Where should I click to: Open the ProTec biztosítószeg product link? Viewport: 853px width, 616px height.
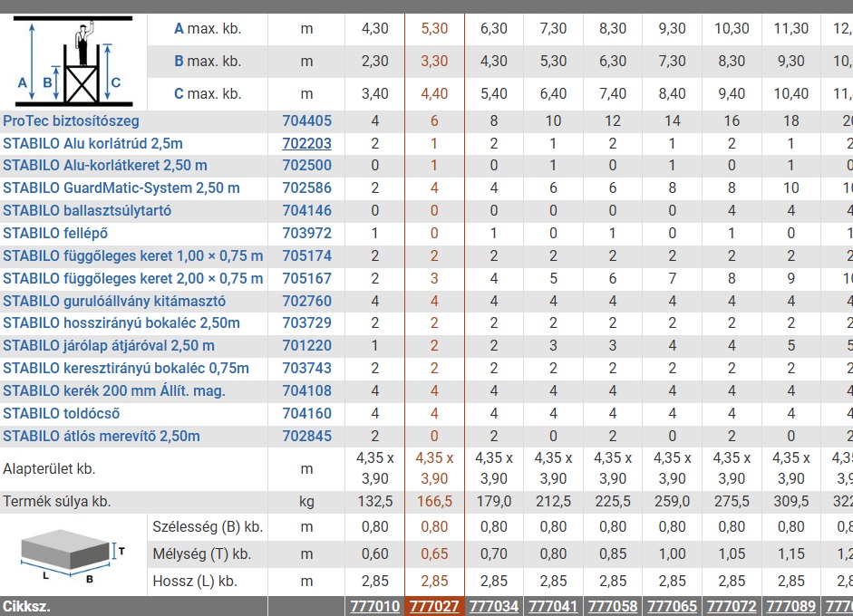pyautogui.click(x=71, y=120)
